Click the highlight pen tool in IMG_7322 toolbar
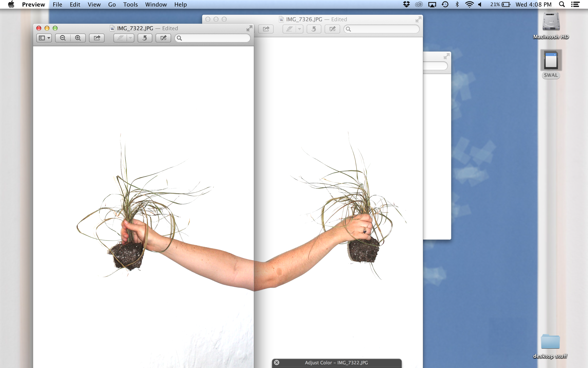Screen dimensions: 588x368 (120, 38)
